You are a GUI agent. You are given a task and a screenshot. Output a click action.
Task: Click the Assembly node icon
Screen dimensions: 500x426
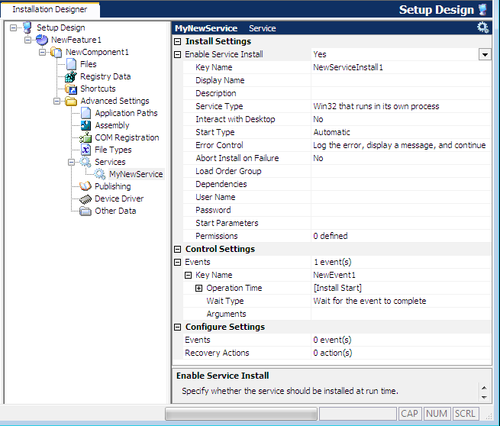pyautogui.click(x=86, y=125)
